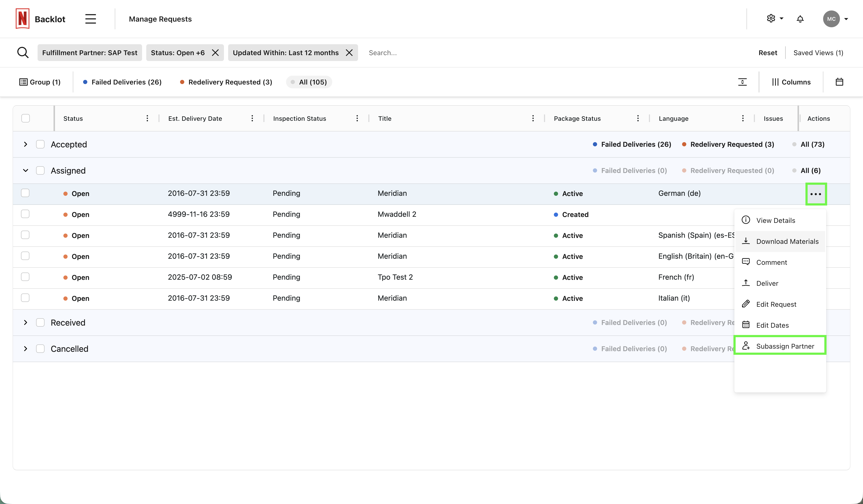The width and height of the screenshot is (863, 504).
Task: Select Download Materials menu item
Action: (787, 242)
